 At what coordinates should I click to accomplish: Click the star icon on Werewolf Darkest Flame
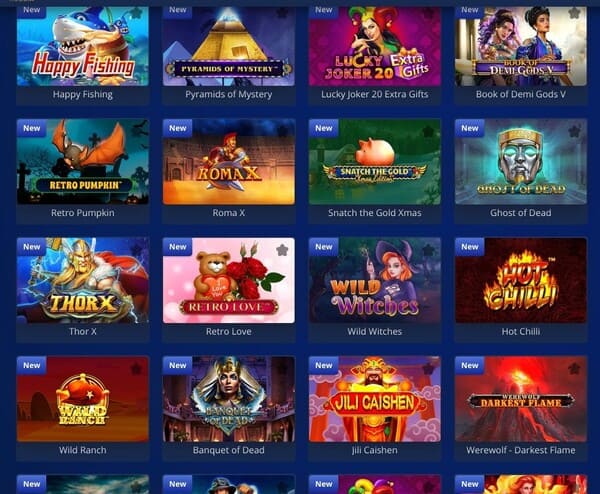tap(574, 368)
